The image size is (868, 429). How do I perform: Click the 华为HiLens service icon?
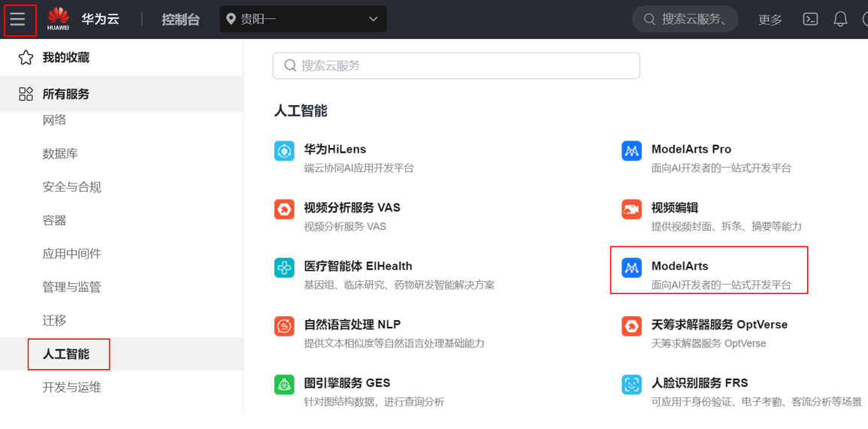tap(284, 150)
